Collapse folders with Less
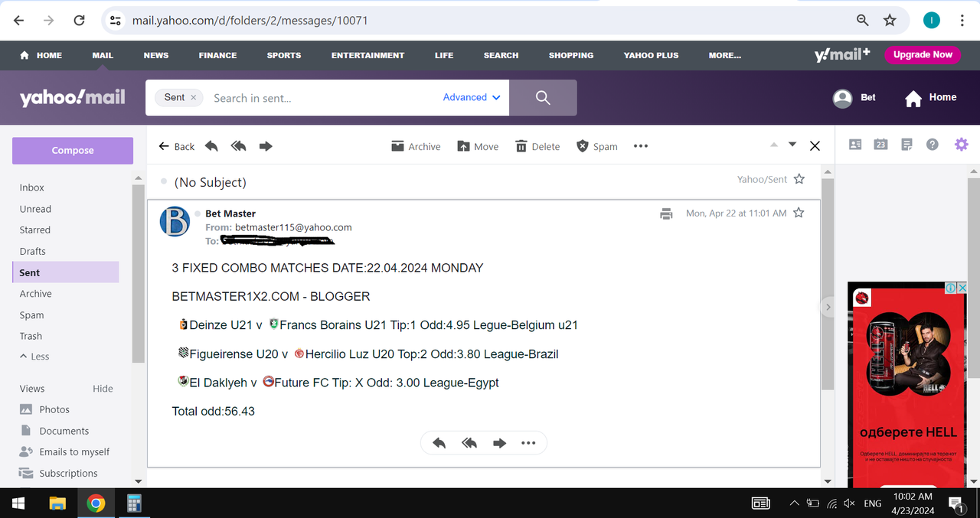Viewport: 980px width, 518px height. pyautogui.click(x=34, y=357)
